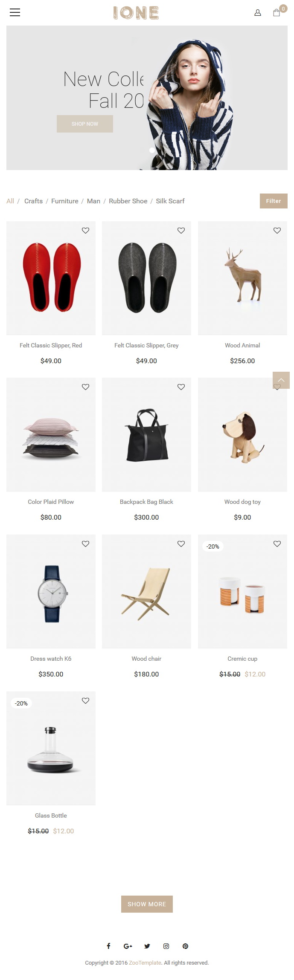Open the hamburger menu
Screen dimensions: 294x980
click(15, 12)
